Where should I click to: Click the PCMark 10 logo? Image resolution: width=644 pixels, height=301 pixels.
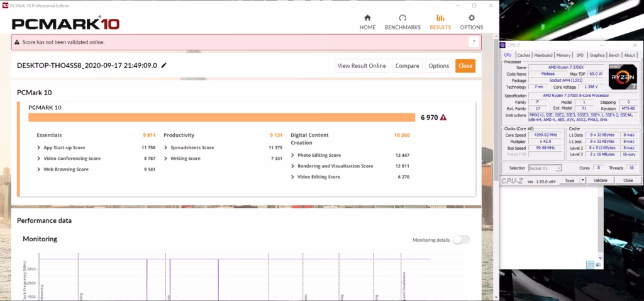65,23
